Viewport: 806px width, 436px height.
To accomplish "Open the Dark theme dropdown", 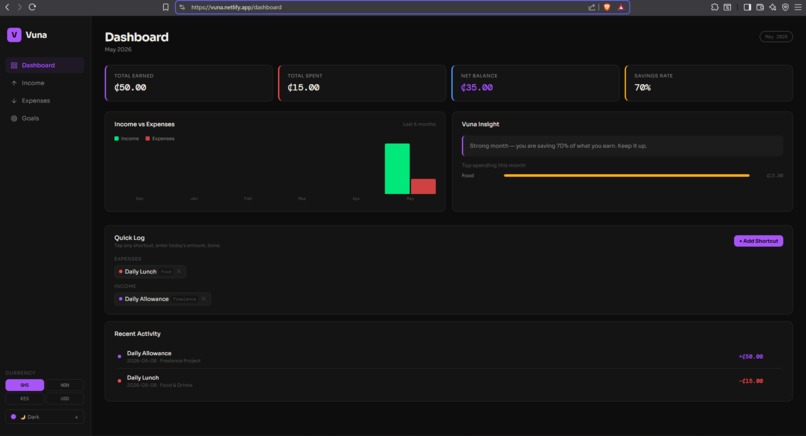I will (45, 417).
